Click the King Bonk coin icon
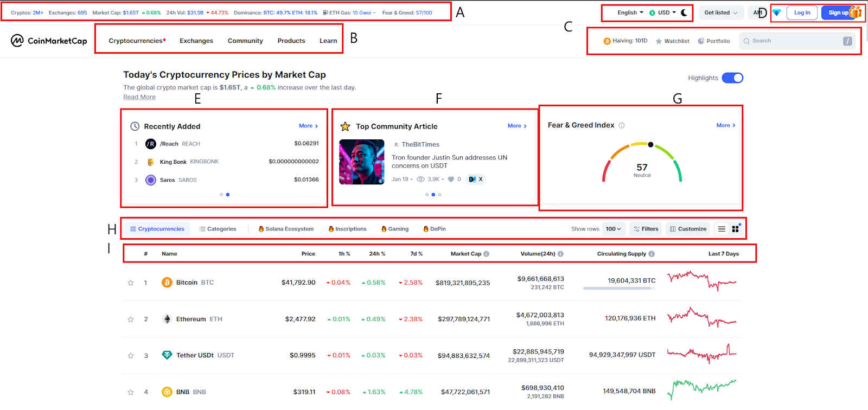This screenshot has width=868, height=410. coord(151,162)
